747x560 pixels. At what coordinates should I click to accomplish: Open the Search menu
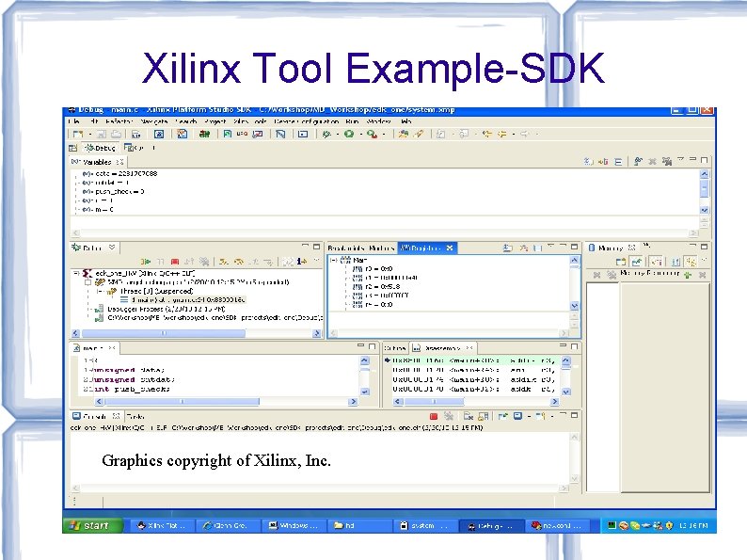(185, 121)
